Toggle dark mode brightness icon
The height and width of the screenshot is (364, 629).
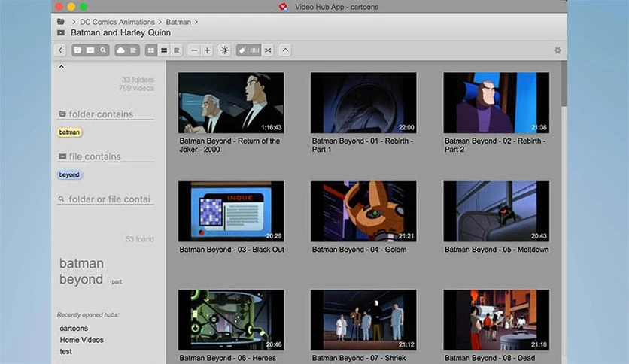click(x=225, y=50)
